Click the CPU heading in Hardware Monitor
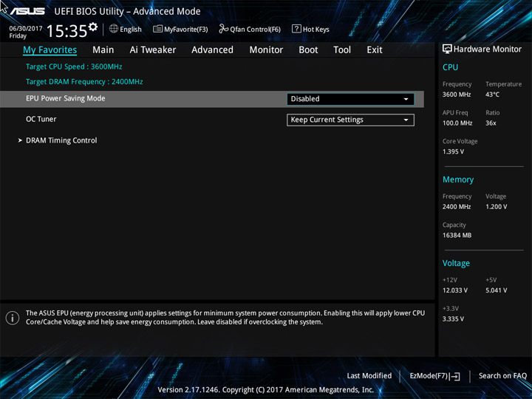This screenshot has width=532, height=399. 450,67
